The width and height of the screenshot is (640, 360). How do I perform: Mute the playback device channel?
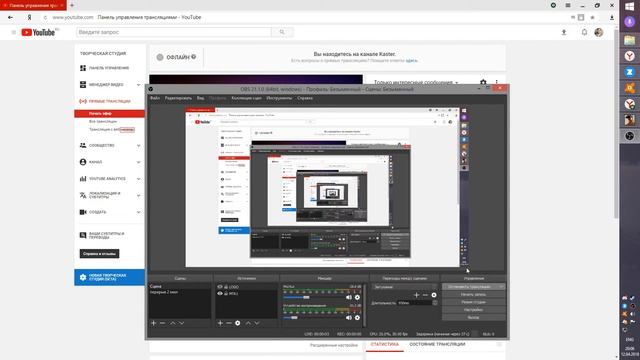349,318
